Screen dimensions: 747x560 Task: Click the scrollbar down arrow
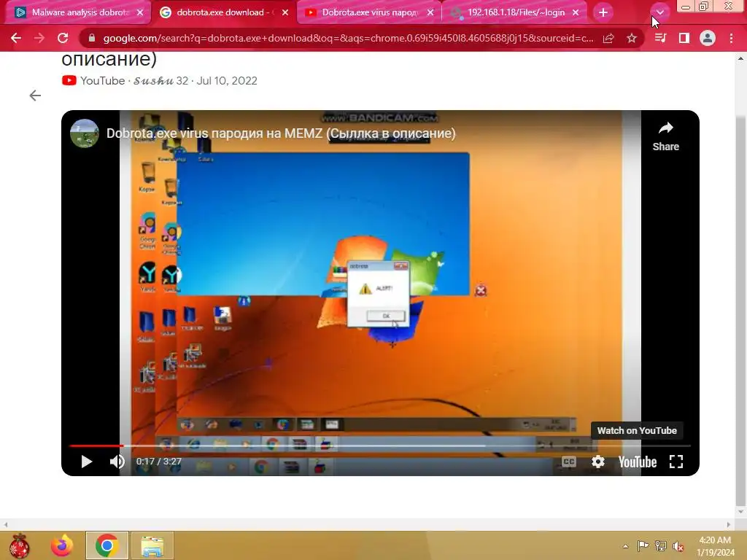pyautogui.click(x=740, y=513)
